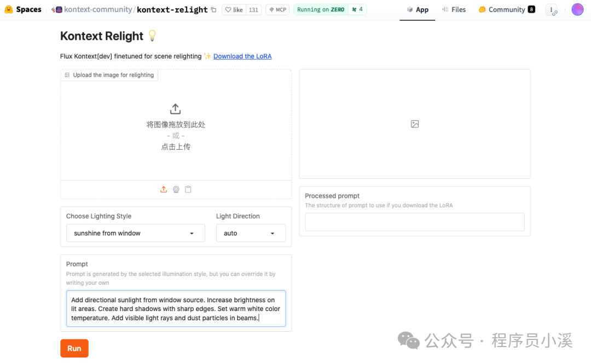Focus the Processed prompt field
The image size is (591, 364).
(414, 222)
